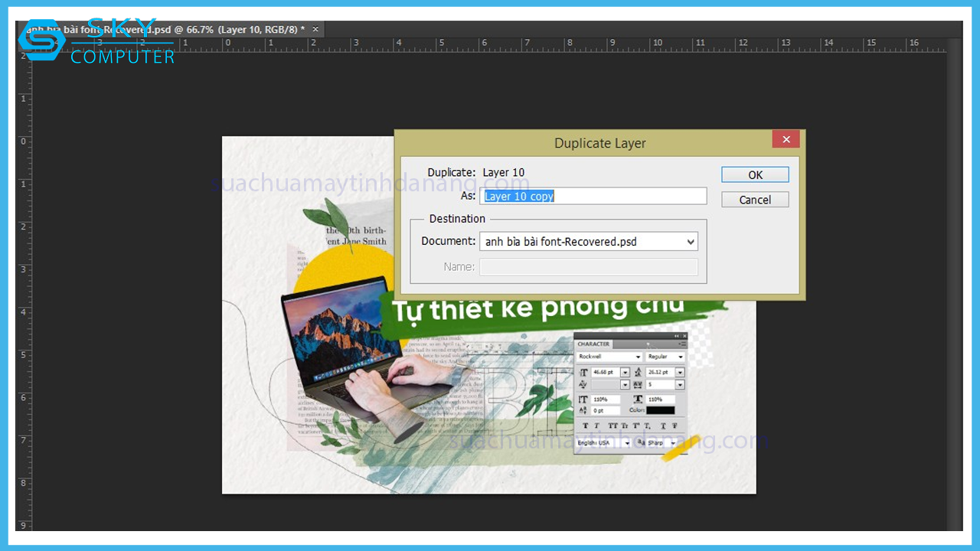Click the vertical scale icon in Character panel
Viewport: 980px width, 551px height.
click(x=583, y=399)
